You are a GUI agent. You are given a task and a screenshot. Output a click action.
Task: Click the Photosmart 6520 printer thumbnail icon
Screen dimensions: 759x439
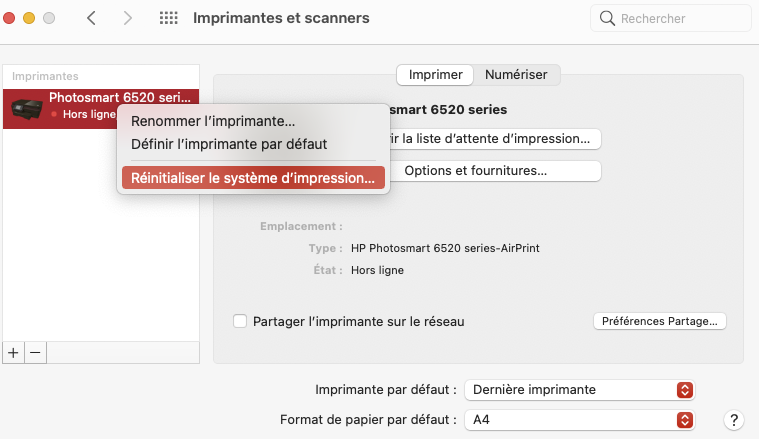point(27,106)
